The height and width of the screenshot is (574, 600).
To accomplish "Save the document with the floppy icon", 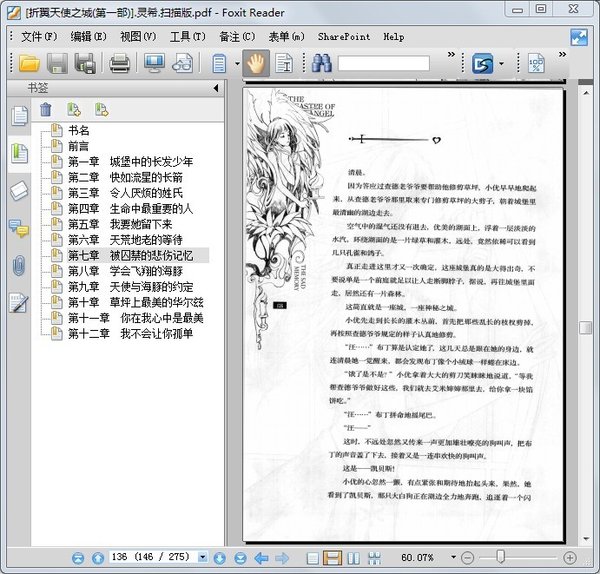I will (x=57, y=63).
